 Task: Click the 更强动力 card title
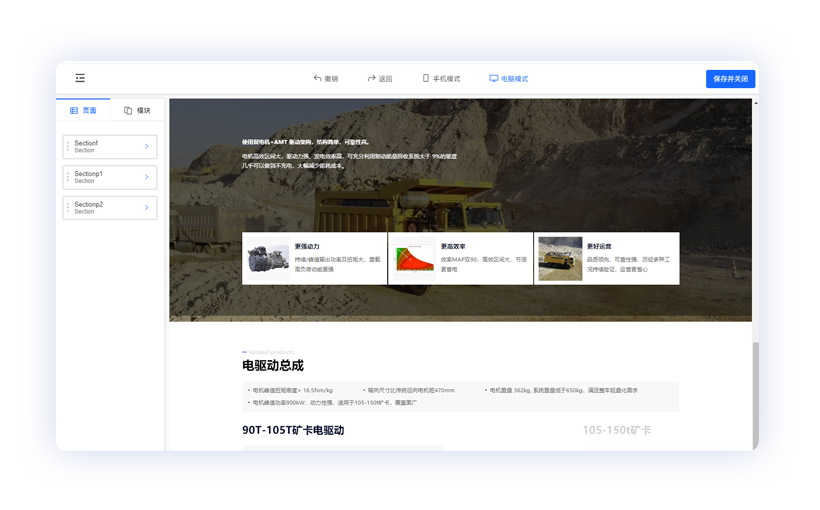pos(307,246)
